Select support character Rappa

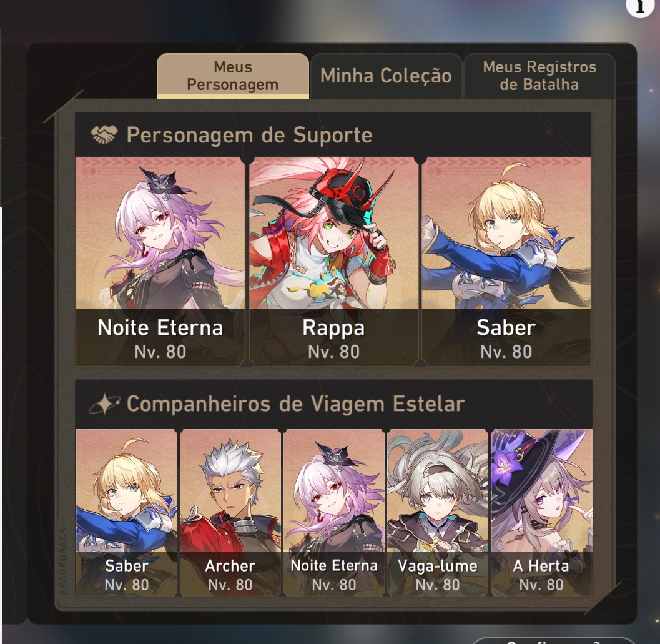(334, 262)
